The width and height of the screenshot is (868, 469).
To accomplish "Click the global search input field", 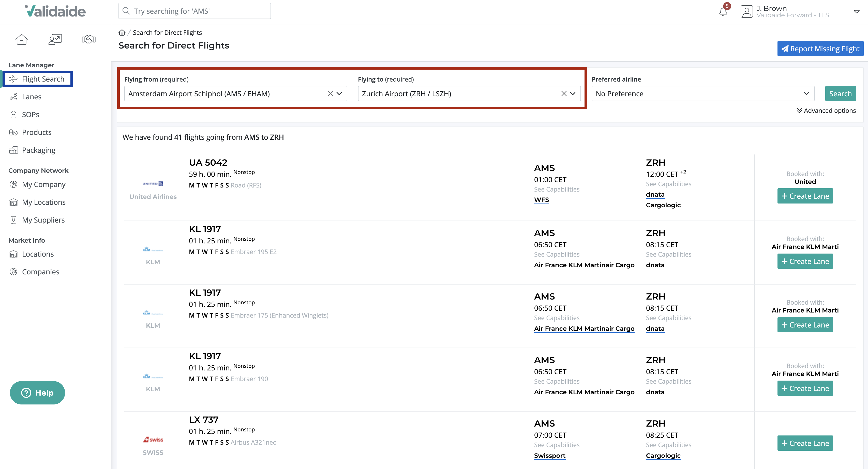I will (x=195, y=11).
